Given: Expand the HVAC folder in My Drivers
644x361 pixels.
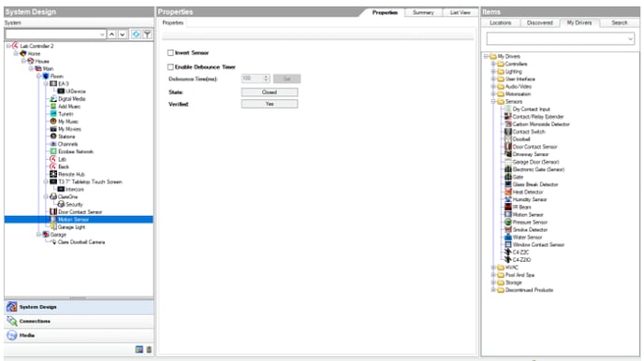Looking at the screenshot, I should click(x=493, y=267).
